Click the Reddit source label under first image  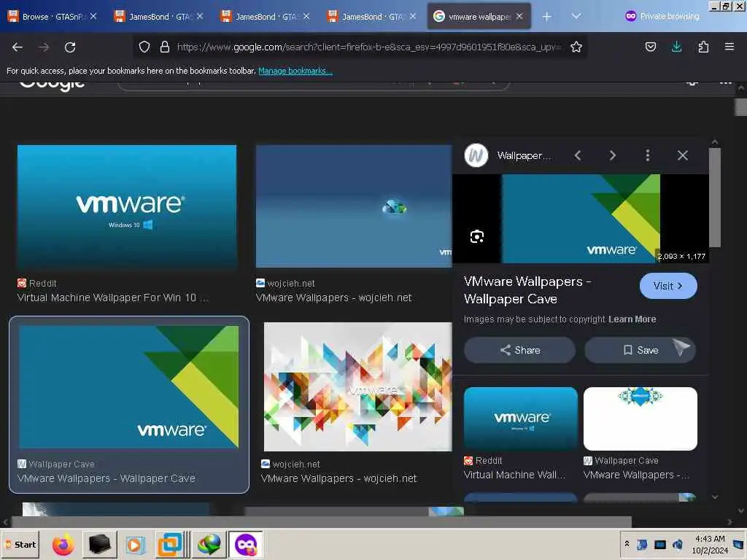[43, 284]
